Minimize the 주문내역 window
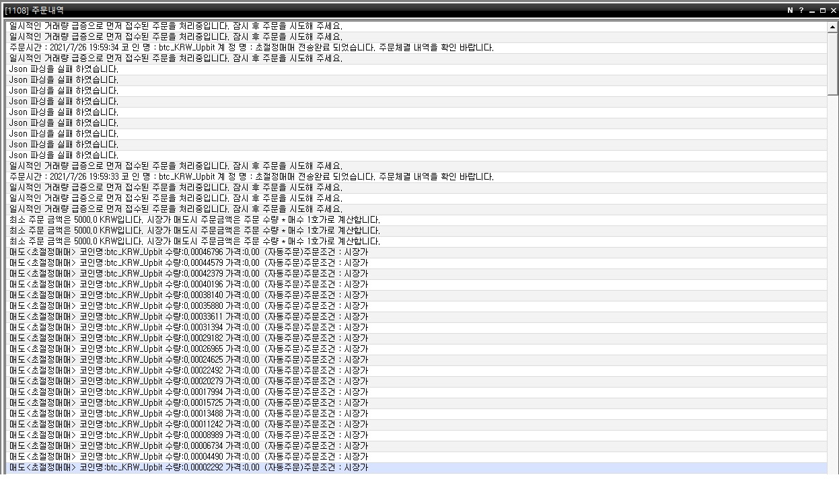Viewport: 839px width, 504px height. (x=812, y=10)
